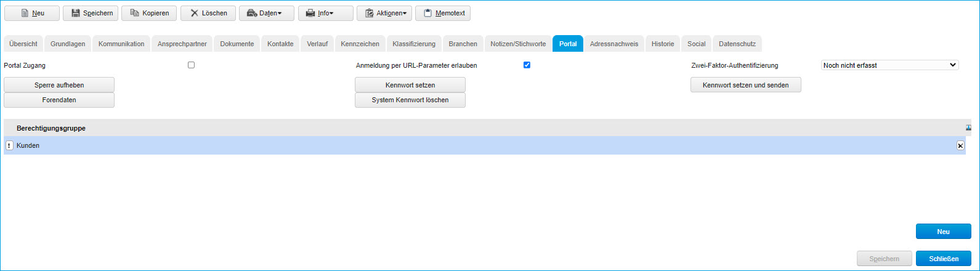
Task: Open the Info dropdown menu
Action: coord(326,13)
